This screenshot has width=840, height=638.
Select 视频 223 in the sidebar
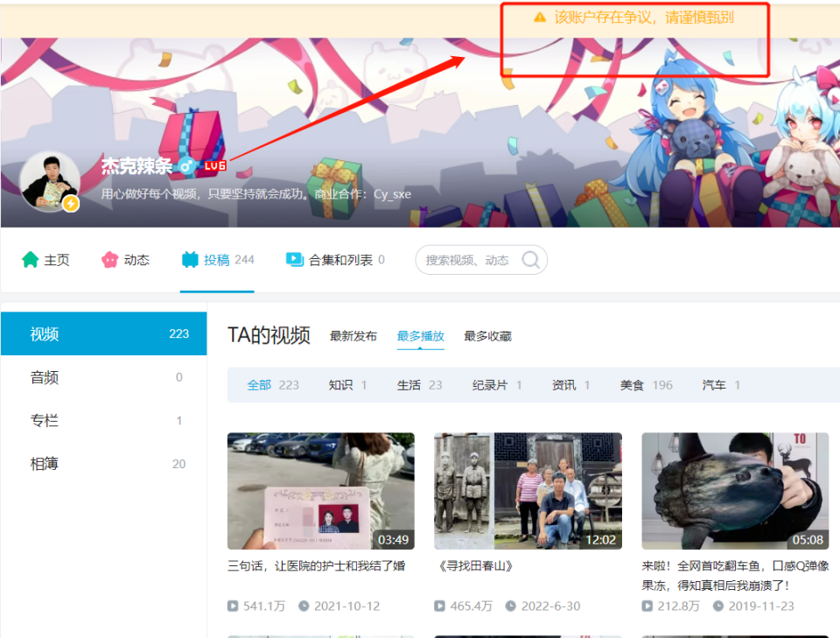tap(104, 333)
